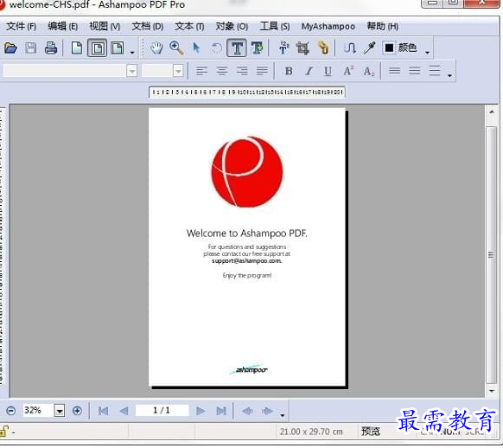
Task: Expand the 颜色 toolbar overflow arrow
Action: pyautogui.click(x=427, y=52)
